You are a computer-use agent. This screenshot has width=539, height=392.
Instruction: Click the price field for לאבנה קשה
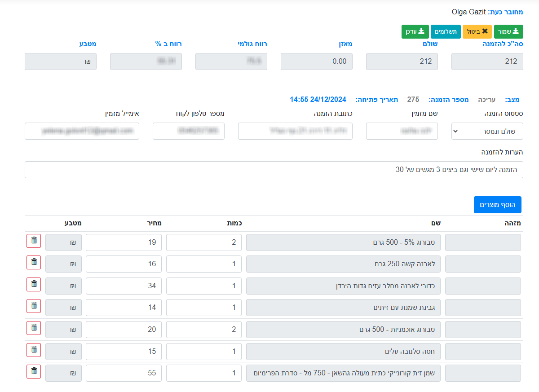[124, 264]
